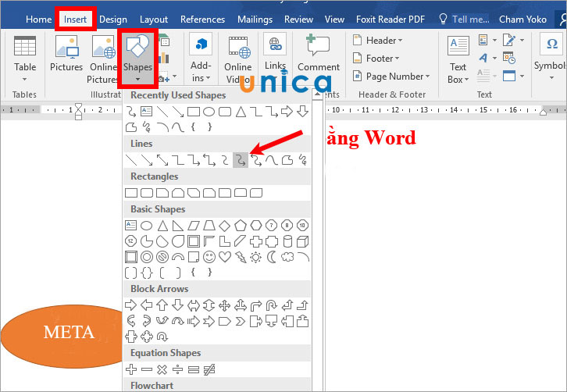
Task: Select the highlighted elbow arrow connector in Lines
Action: (x=241, y=160)
